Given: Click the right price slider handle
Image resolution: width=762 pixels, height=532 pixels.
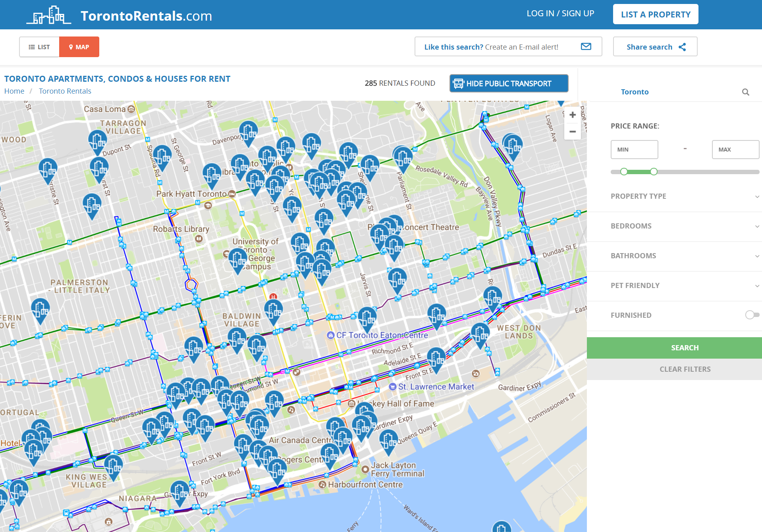Looking at the screenshot, I should pos(654,172).
